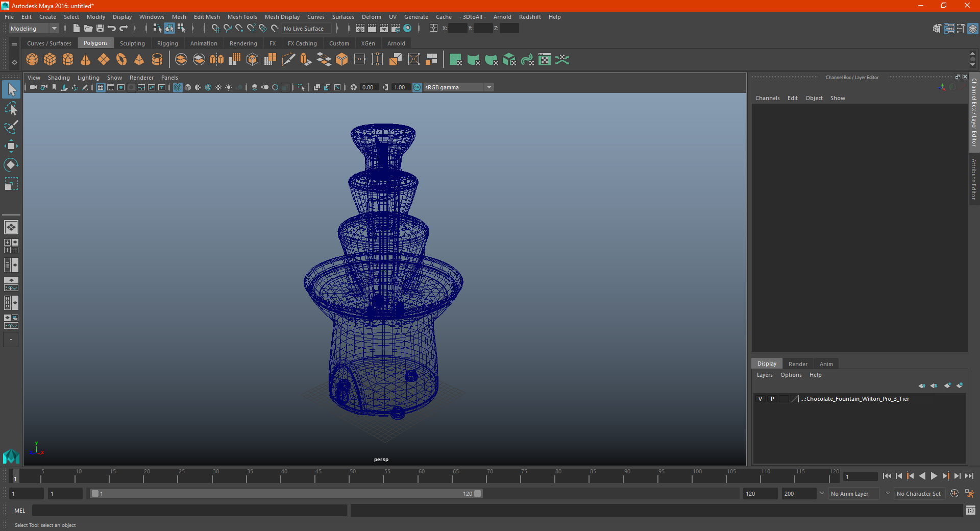The height and width of the screenshot is (531, 980).
Task: Open Layers menu in Layer Editor
Action: click(764, 375)
